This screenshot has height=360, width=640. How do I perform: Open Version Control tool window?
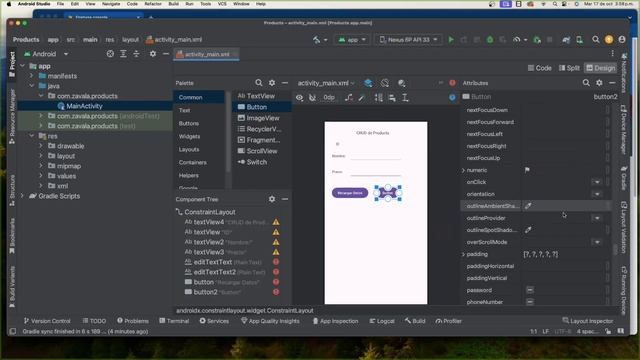pyautogui.click(x=47, y=321)
